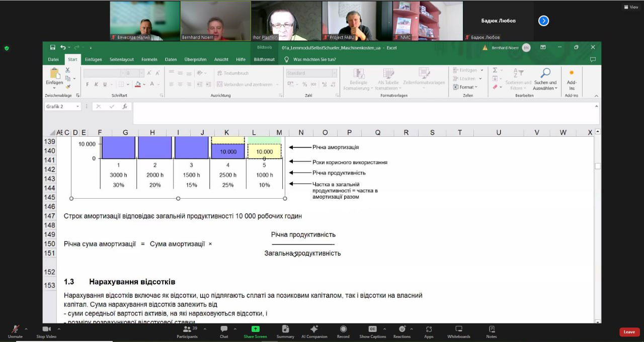This screenshot has height=342, width=644.
Task: Click the red Leave button
Action: [x=629, y=332]
